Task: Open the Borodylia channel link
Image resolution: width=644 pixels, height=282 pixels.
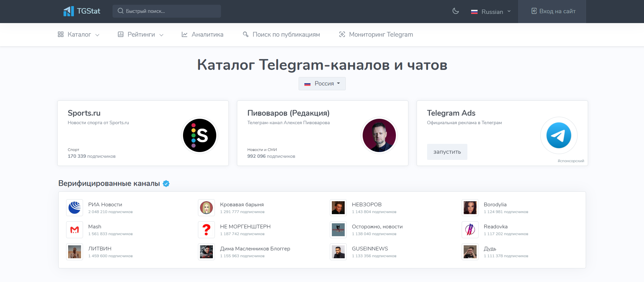Action: 495,205
